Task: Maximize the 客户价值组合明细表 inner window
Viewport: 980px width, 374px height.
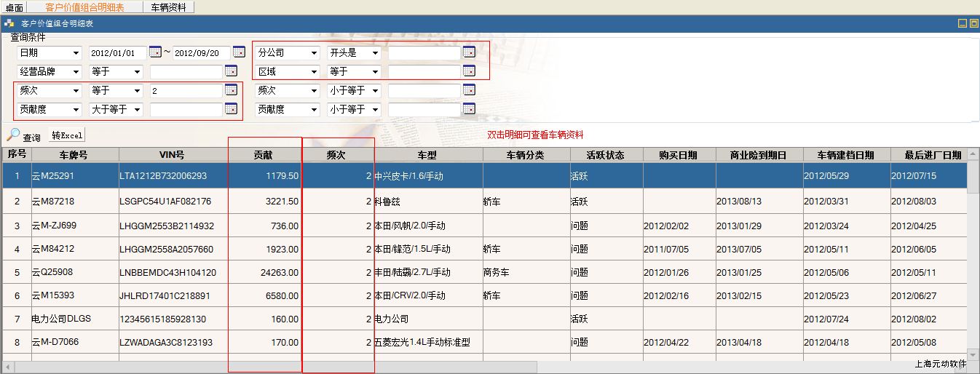Action: (x=973, y=23)
